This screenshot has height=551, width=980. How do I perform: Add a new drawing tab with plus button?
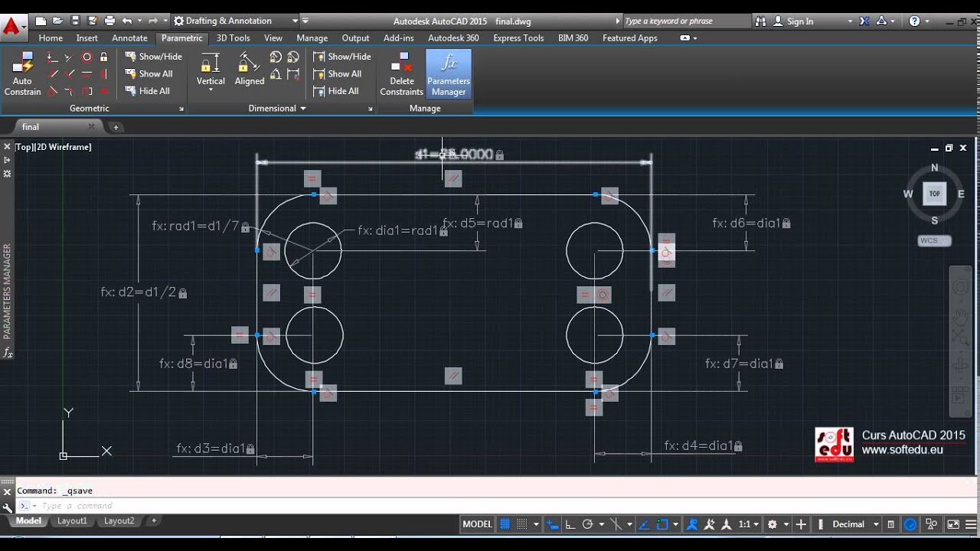pos(116,127)
